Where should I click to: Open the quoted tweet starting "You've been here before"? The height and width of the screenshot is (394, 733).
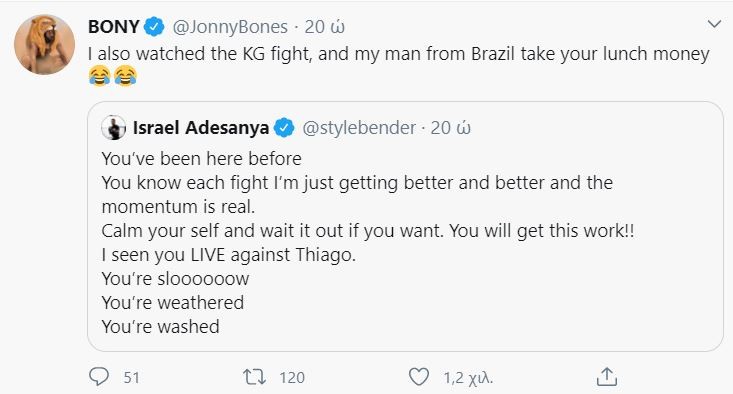coord(405,227)
